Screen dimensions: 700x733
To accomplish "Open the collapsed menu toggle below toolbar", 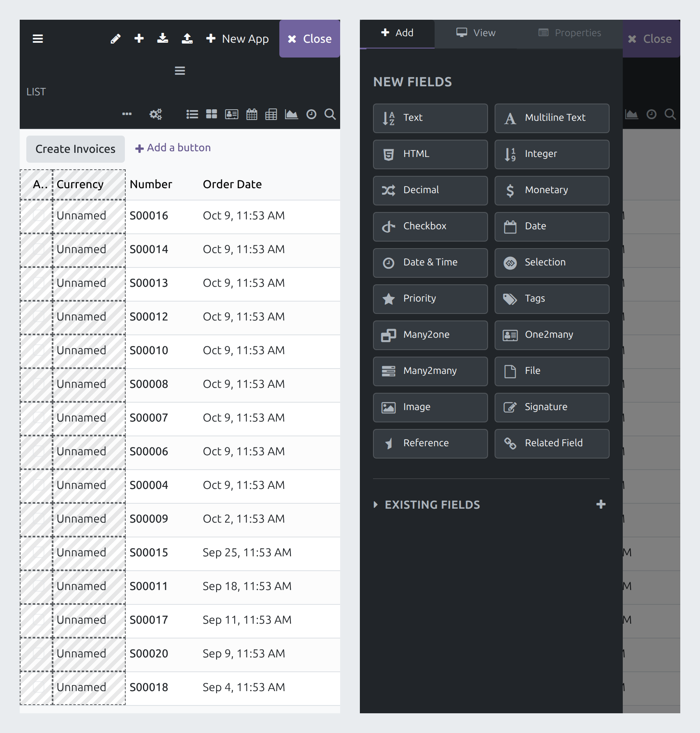I will pos(180,71).
